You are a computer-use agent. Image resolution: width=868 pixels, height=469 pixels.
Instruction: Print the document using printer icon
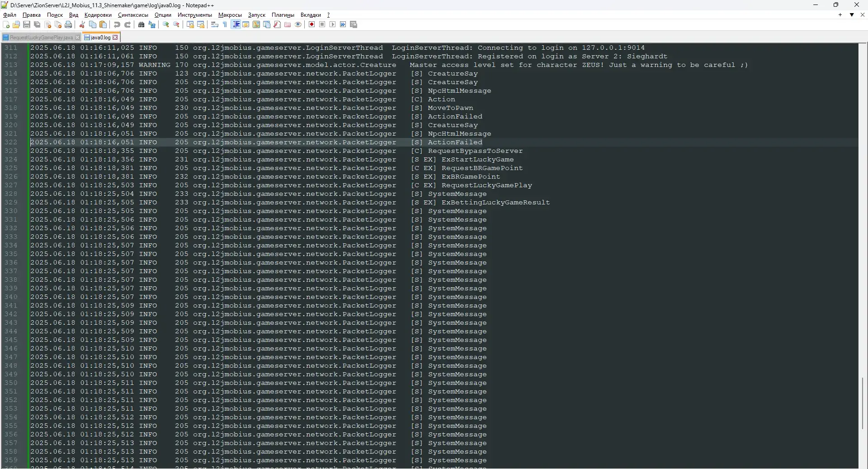[x=68, y=24]
